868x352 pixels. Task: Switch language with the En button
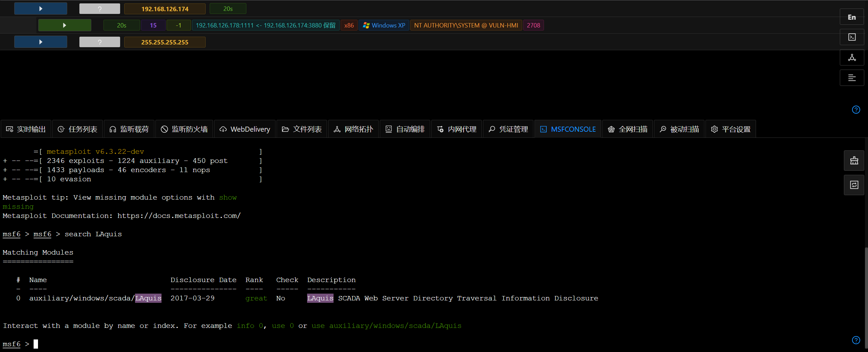[852, 17]
